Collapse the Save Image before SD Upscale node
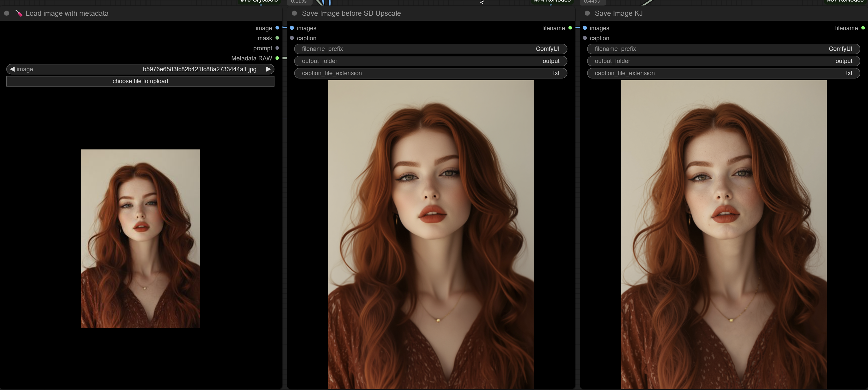 tap(294, 13)
